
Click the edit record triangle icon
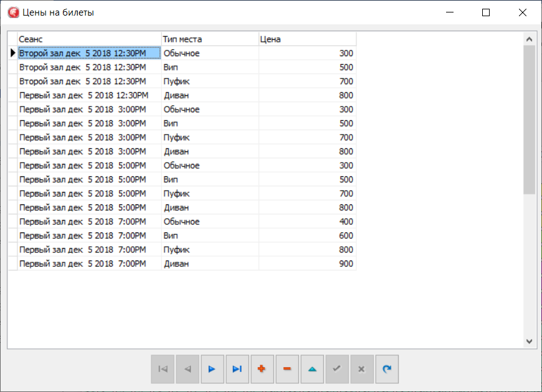[312, 369]
